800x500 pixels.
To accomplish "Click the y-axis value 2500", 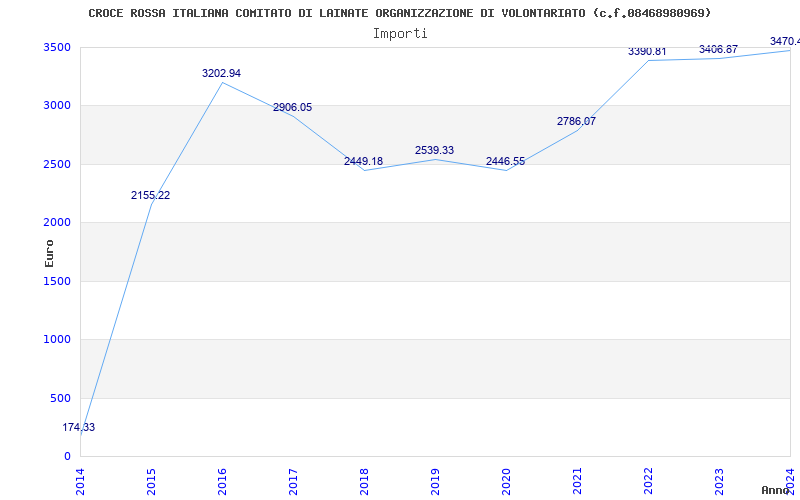I will [x=57, y=164].
